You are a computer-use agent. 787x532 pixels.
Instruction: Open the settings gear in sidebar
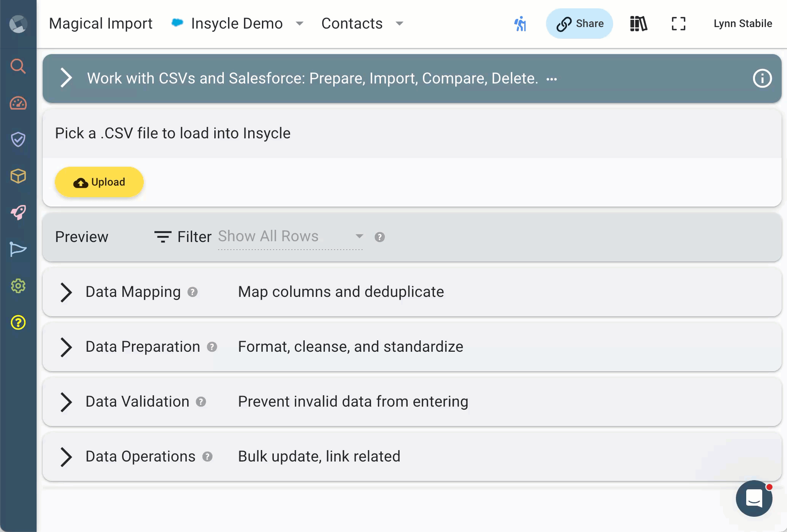click(x=18, y=286)
